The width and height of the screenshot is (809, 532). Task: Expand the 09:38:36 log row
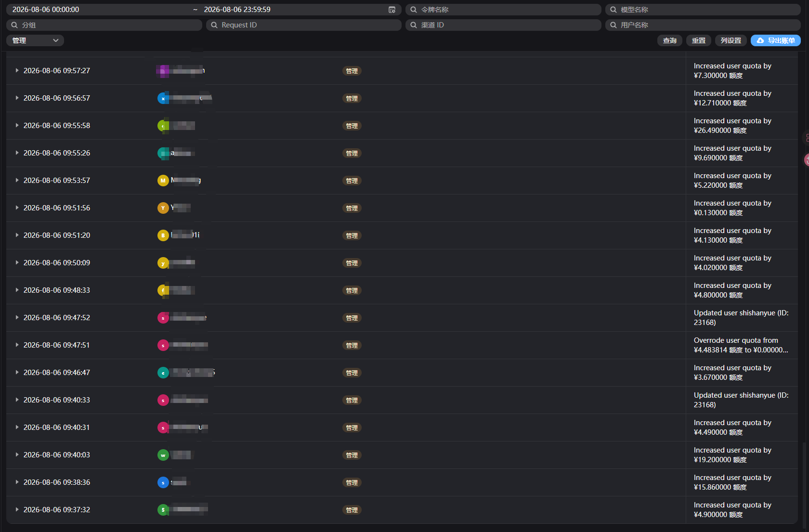[17, 482]
